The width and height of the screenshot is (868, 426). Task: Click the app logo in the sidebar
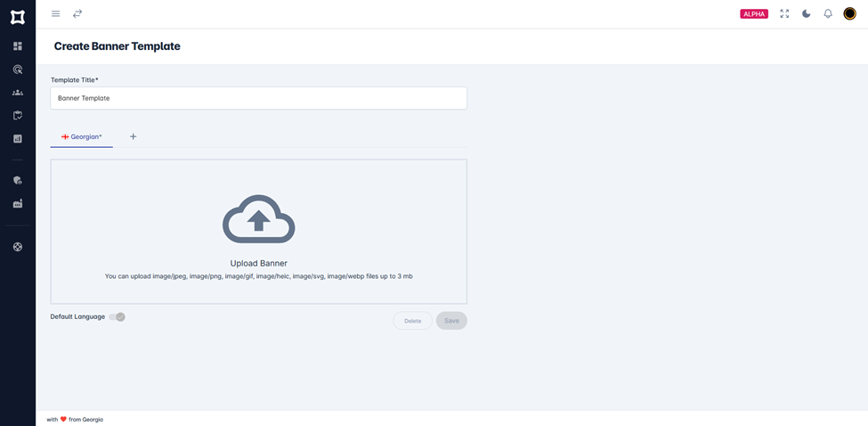[x=18, y=17]
